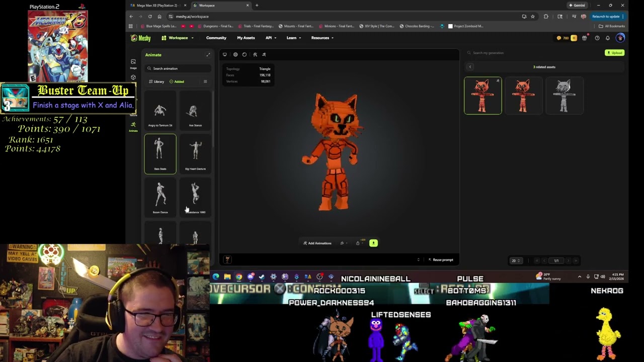Screen dimensions: 644x362
Task: Open the share export option
Action: tap(359, 243)
